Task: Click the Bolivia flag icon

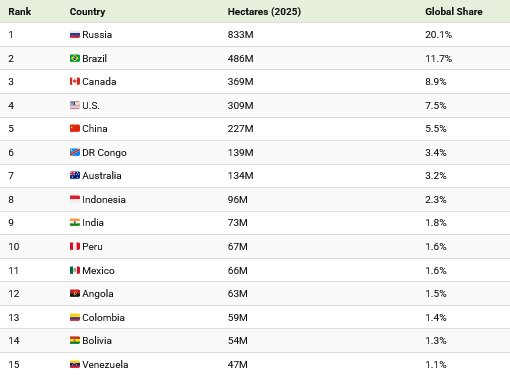Action: (75, 341)
